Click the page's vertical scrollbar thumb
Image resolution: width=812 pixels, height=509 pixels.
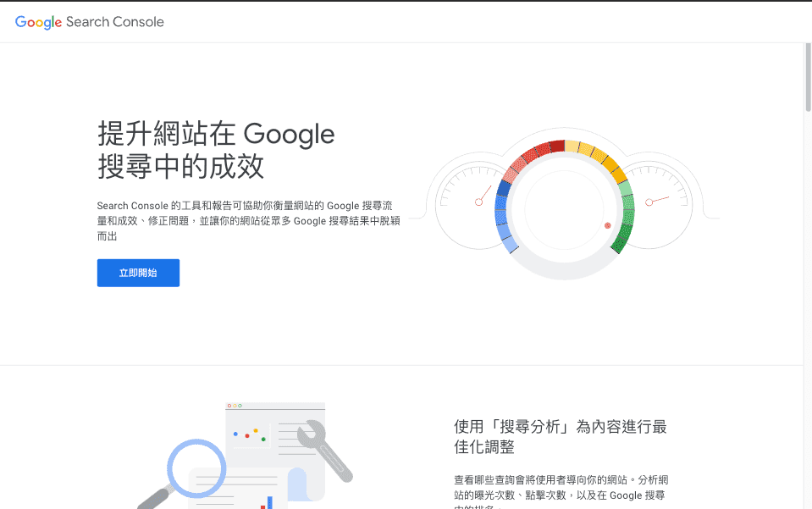click(807, 76)
